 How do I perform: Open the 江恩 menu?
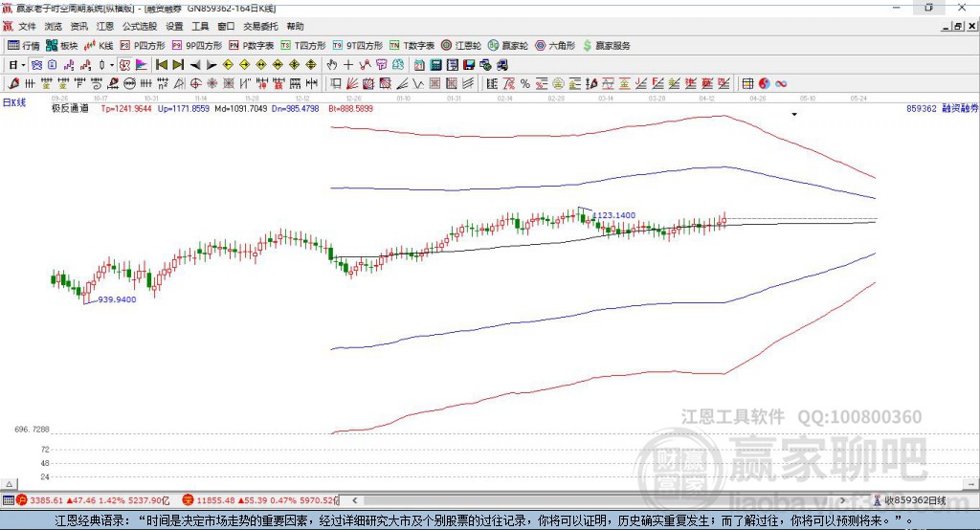tap(105, 26)
